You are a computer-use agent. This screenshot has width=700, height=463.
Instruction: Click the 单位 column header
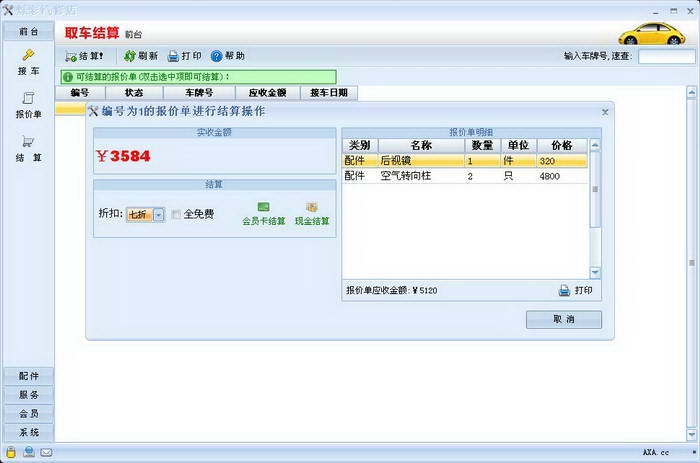[518, 146]
